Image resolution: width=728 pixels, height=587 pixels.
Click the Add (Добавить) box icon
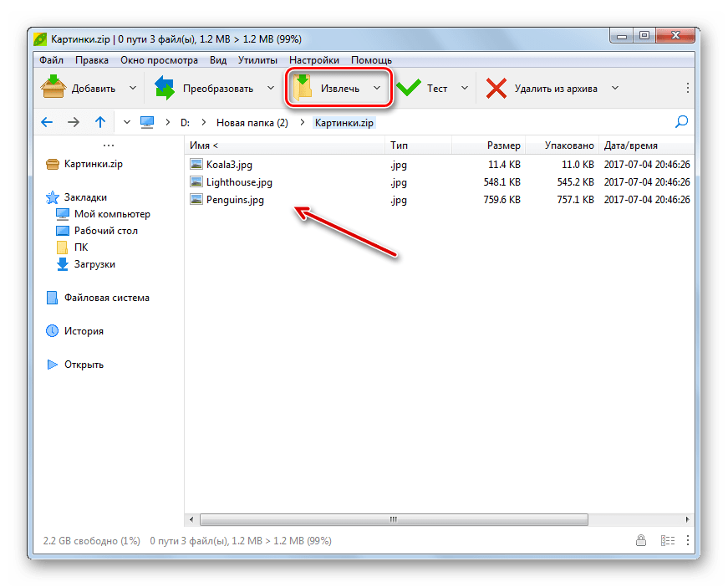53,87
